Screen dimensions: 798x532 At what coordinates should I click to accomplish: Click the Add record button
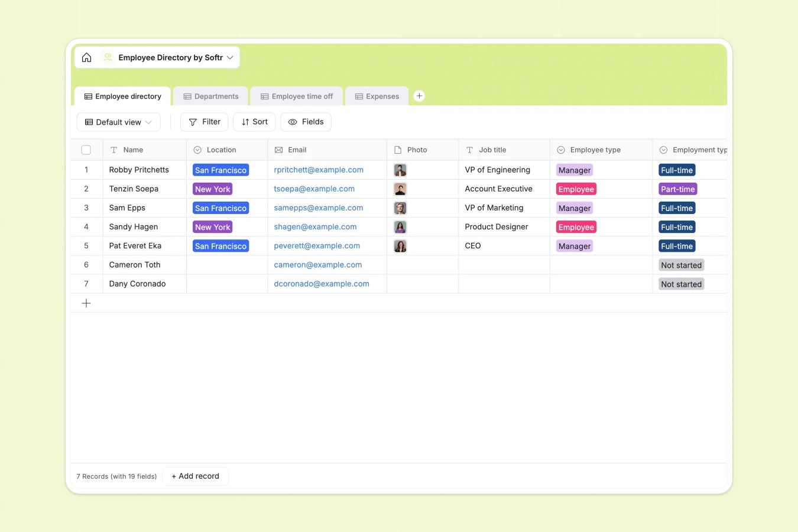coord(195,476)
